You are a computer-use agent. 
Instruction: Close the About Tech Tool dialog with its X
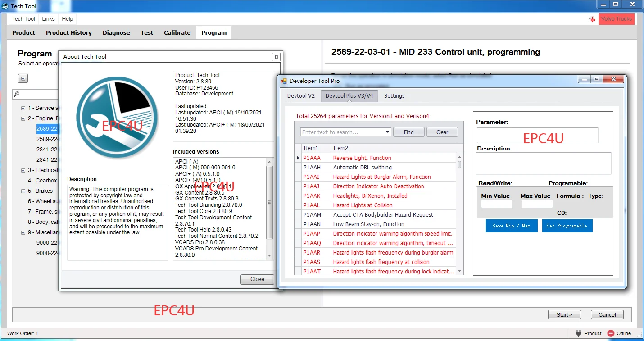[x=276, y=57]
